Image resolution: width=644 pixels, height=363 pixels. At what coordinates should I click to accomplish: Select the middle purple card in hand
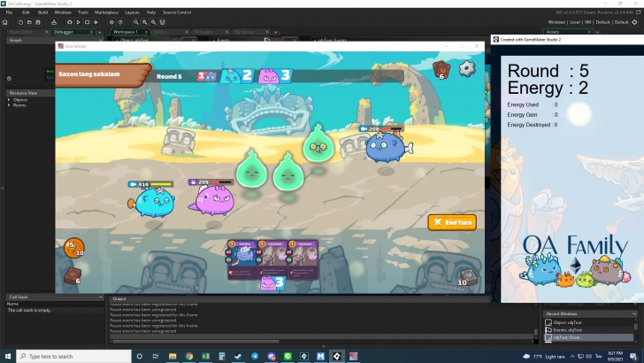tap(272, 259)
